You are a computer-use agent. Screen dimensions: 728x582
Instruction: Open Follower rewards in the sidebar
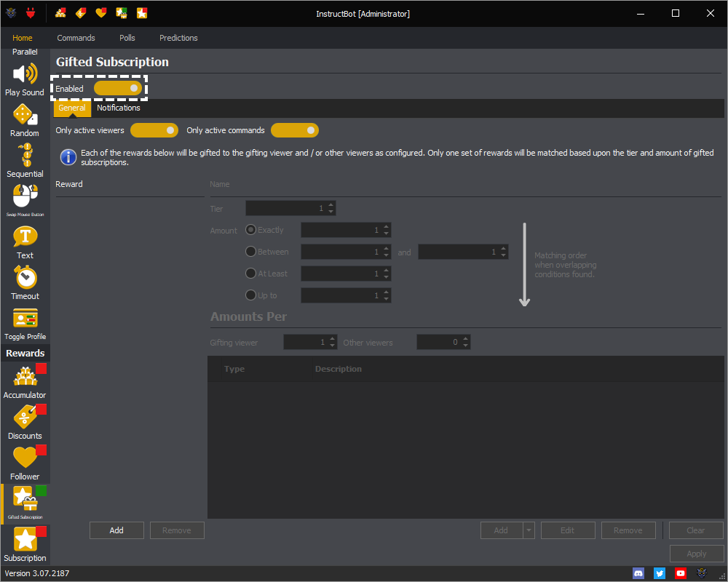(x=25, y=463)
